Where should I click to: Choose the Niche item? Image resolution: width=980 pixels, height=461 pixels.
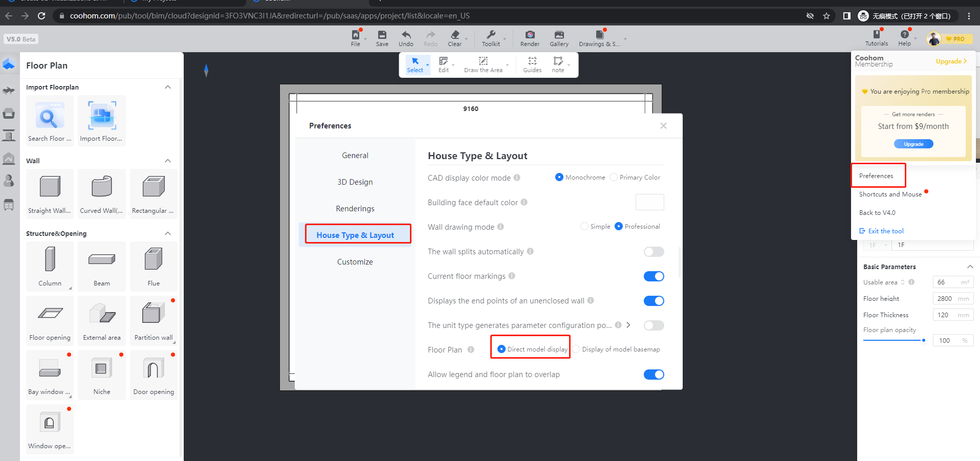[101, 375]
